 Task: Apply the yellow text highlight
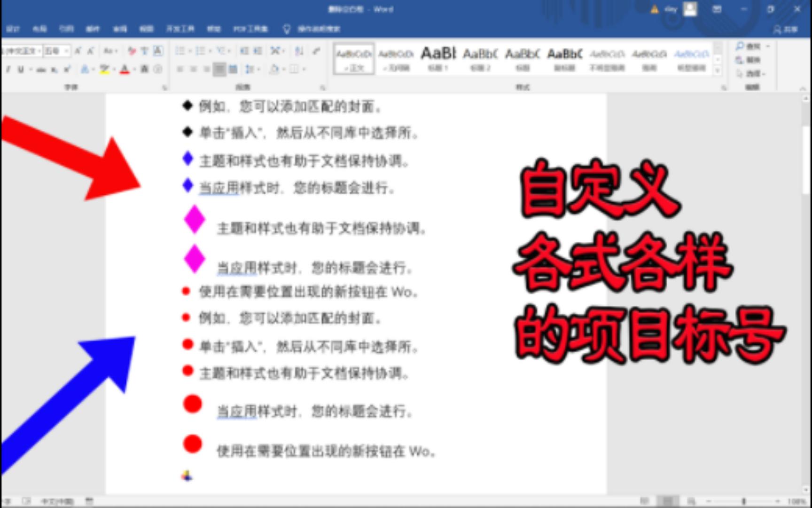(x=104, y=70)
